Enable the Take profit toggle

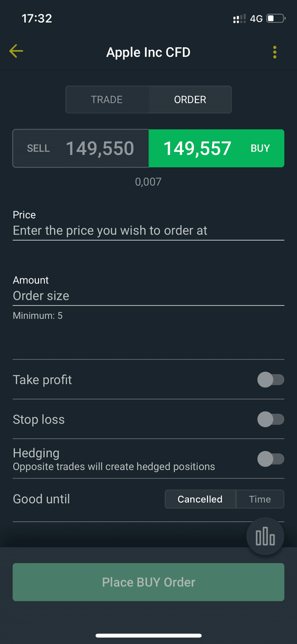pyautogui.click(x=271, y=380)
